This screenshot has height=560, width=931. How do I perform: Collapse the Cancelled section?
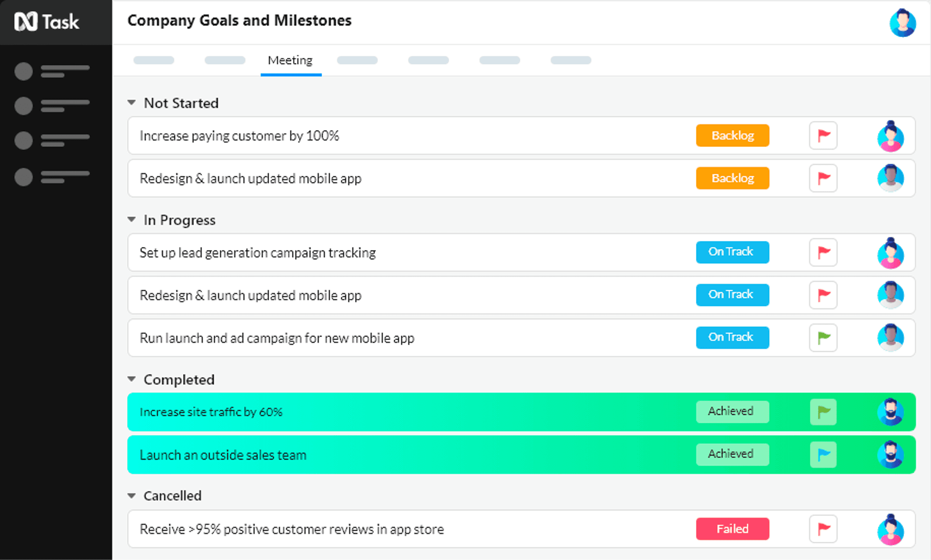pos(132,496)
